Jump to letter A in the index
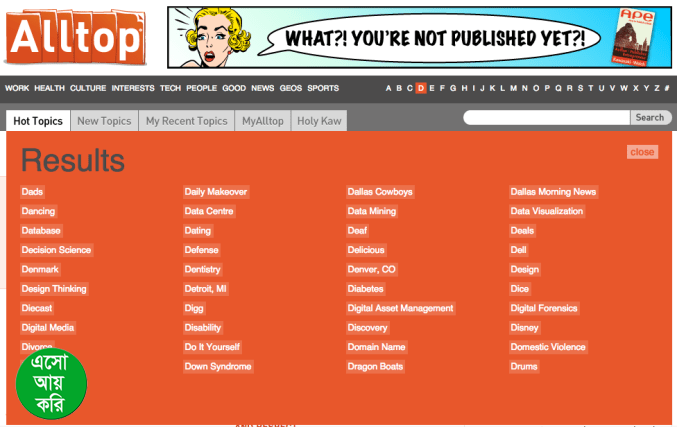This screenshot has height=427, width=677. pos(389,88)
